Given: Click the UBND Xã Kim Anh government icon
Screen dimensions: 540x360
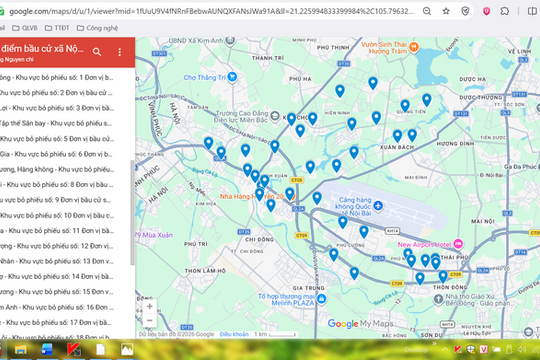Looking at the screenshot, I should 230,41.
